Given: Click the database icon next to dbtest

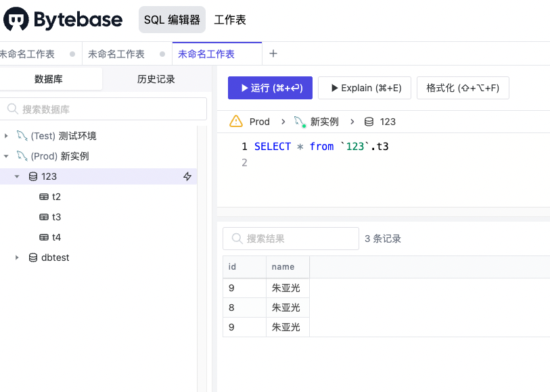Looking at the screenshot, I should [33, 258].
